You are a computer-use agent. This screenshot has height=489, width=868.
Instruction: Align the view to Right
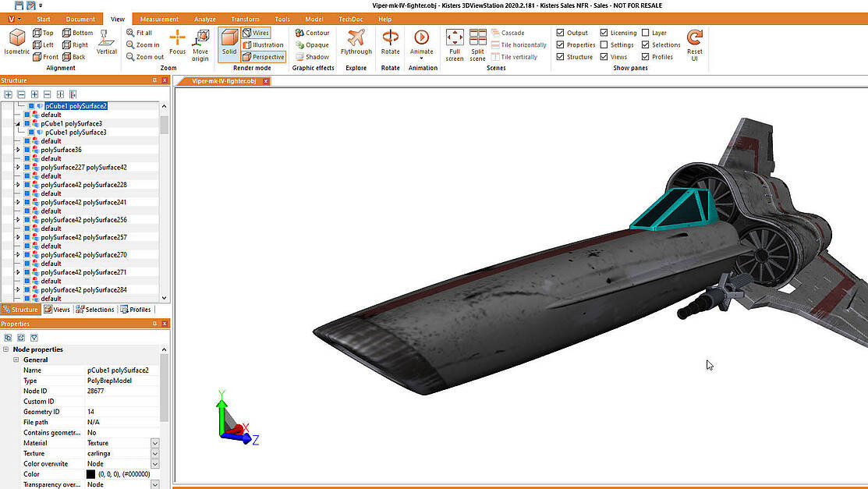click(76, 45)
